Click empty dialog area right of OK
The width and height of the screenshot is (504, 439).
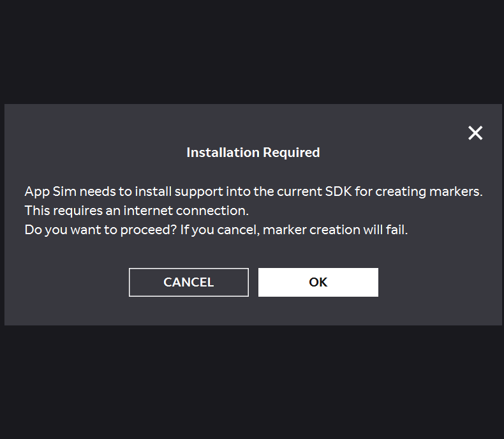pyautogui.click(x=440, y=282)
